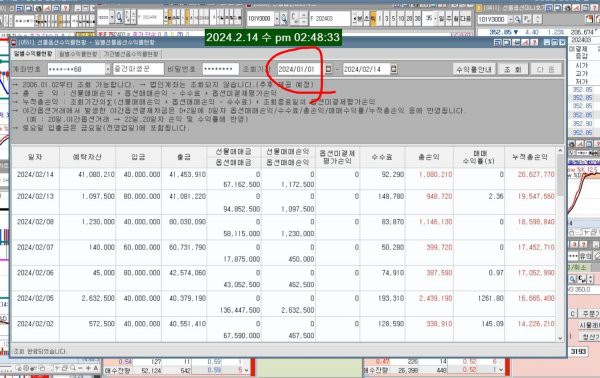Open the start date calendar picker icon
This screenshot has width=600, height=378.
coord(328,69)
